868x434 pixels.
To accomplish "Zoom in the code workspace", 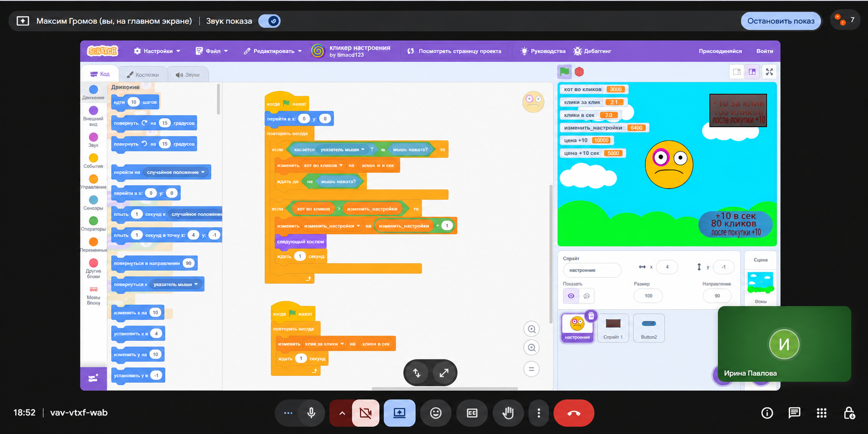I will pyautogui.click(x=531, y=329).
